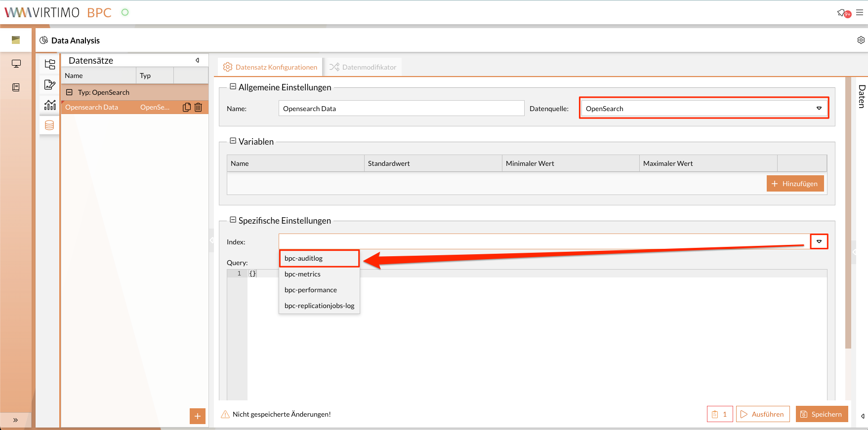Viewport: 868px width, 430px height.
Task: Collapse the Typ: OpenSearch group
Action: click(x=70, y=92)
